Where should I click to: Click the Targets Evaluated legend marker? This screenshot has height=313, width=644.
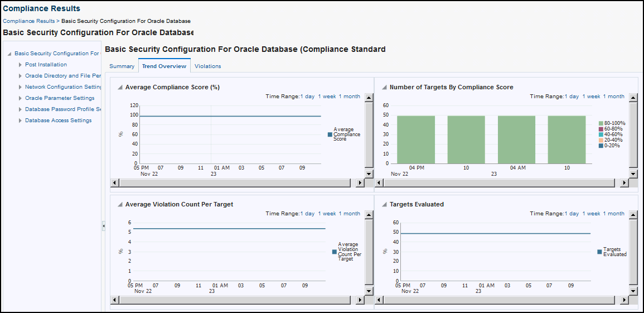[x=599, y=252]
